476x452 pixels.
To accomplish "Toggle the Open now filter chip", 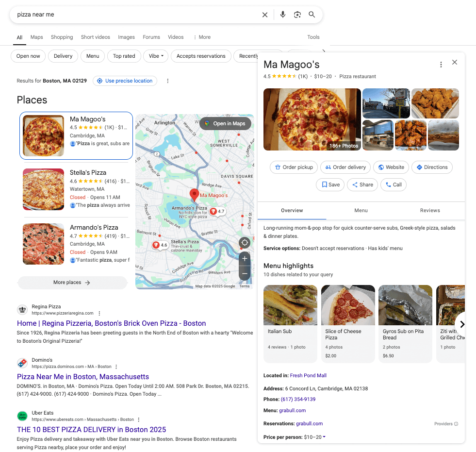I will pos(28,56).
